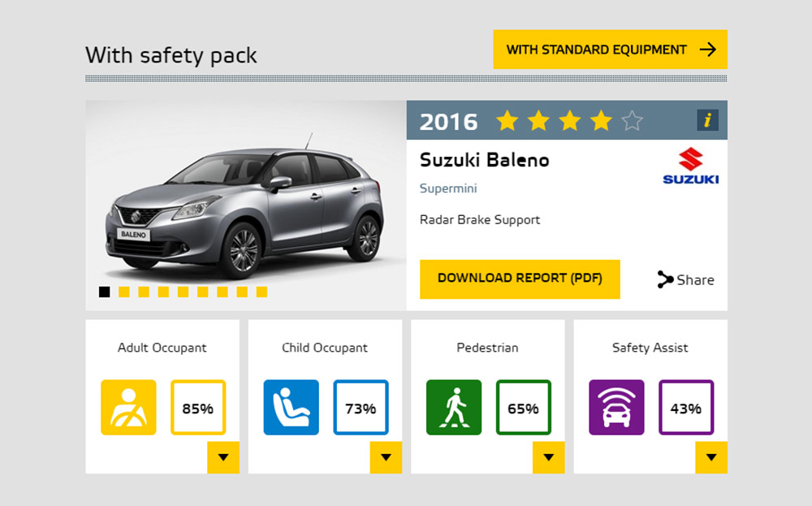Expand the Safety Assist details arrow
The width and height of the screenshot is (812, 506).
pyautogui.click(x=711, y=457)
